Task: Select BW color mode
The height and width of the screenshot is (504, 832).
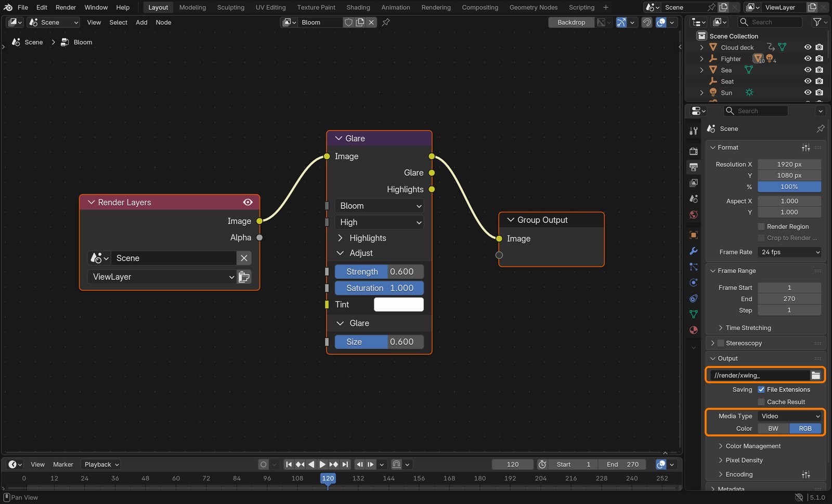Action: click(x=773, y=429)
